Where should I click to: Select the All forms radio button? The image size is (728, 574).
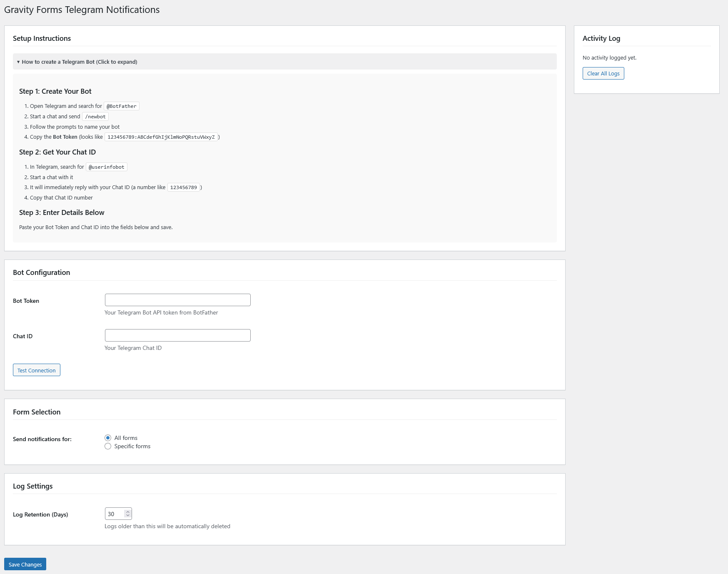tap(108, 438)
